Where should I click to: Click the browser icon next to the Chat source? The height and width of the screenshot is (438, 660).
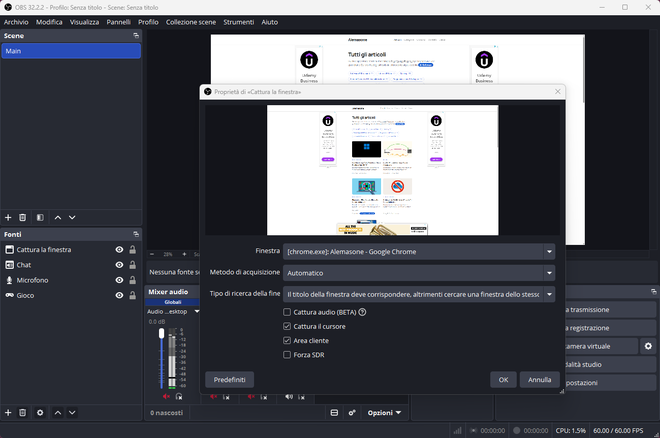[x=9, y=265]
